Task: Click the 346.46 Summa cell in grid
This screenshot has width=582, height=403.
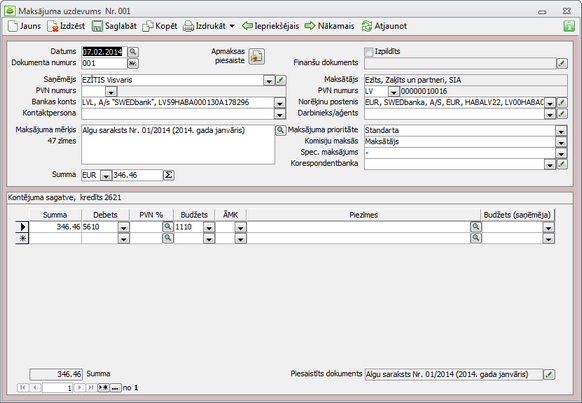Action: [x=55, y=227]
